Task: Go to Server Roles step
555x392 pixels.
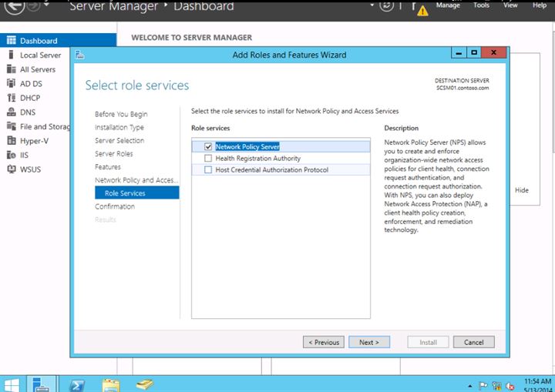Action: click(x=113, y=153)
